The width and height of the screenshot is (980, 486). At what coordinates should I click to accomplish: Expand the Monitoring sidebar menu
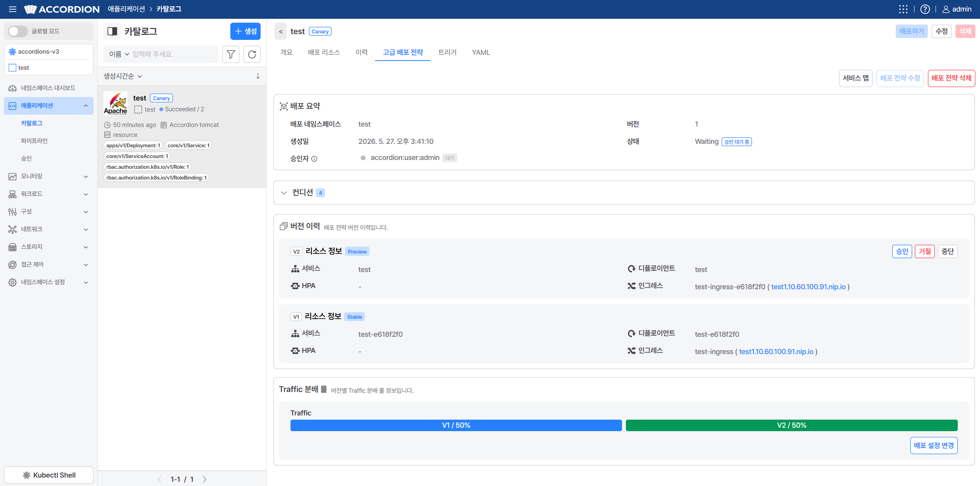coord(49,176)
